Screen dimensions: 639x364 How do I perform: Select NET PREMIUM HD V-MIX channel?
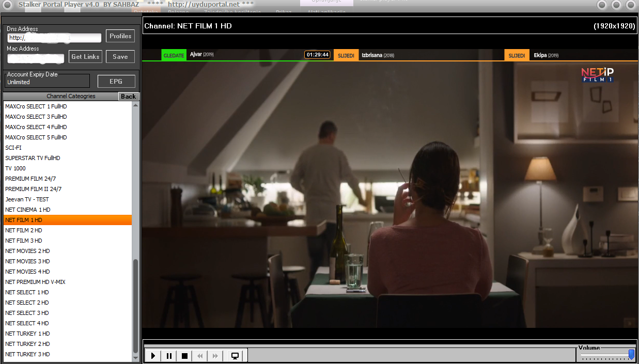[x=68, y=282]
